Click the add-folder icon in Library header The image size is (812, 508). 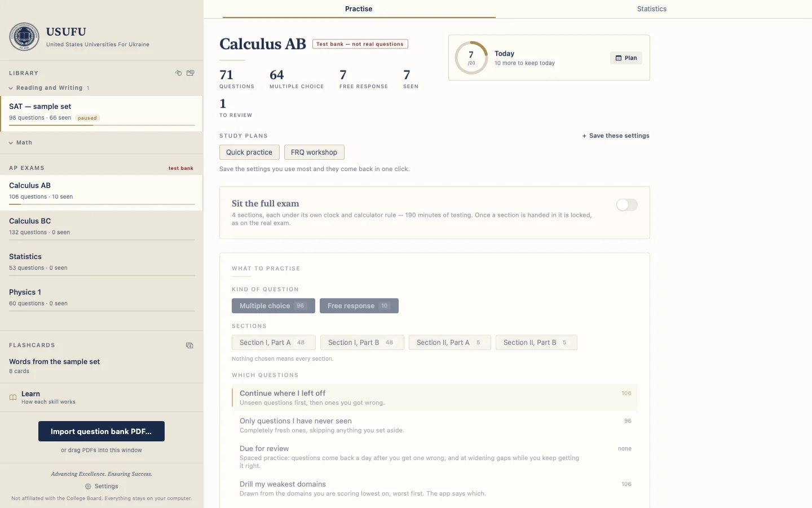[x=191, y=73]
